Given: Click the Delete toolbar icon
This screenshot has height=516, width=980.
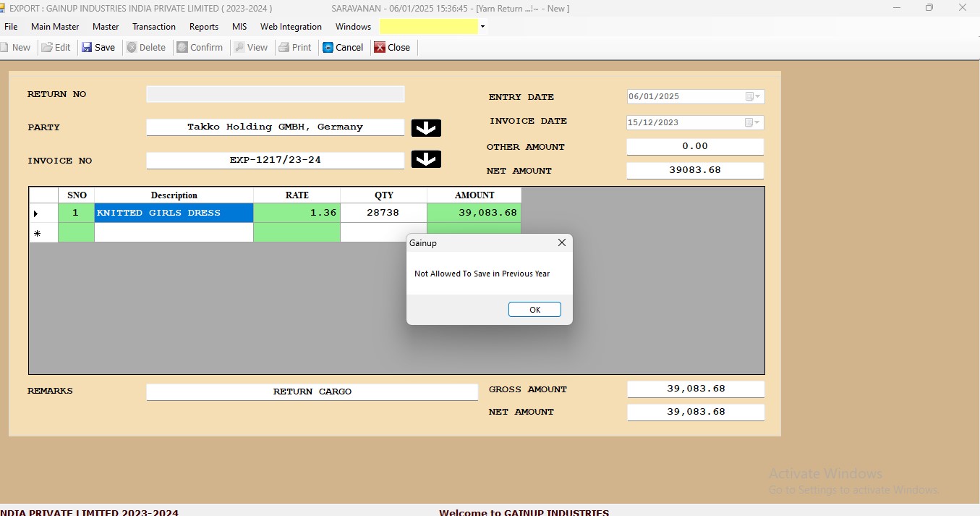Looking at the screenshot, I should 132,48.
